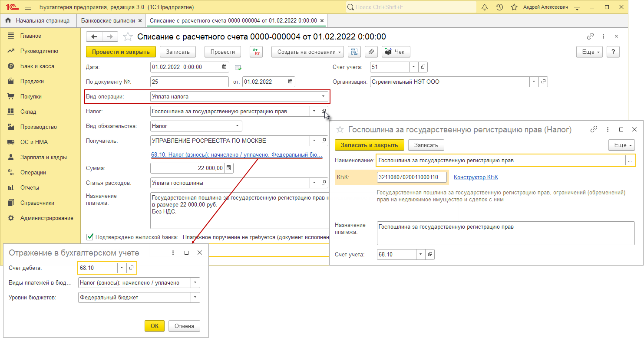Screen dimensions: 644x338
Task: Click the document structure icon in toolbar
Action: tap(355, 52)
